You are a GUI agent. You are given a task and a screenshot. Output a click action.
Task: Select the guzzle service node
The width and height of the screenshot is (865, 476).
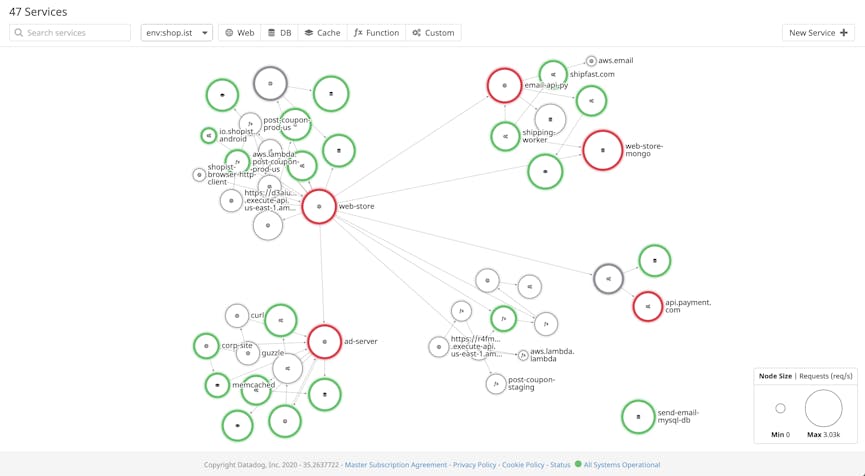pos(248,354)
